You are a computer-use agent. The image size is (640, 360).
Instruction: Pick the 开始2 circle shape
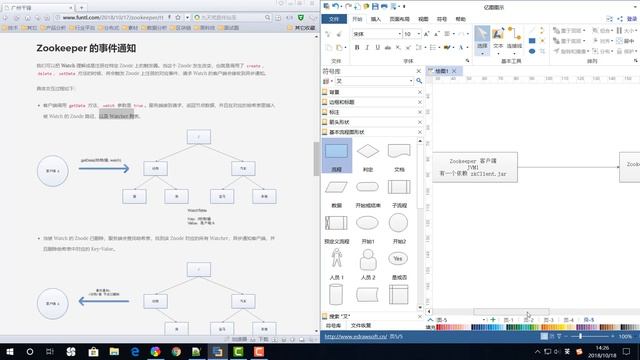click(x=399, y=228)
